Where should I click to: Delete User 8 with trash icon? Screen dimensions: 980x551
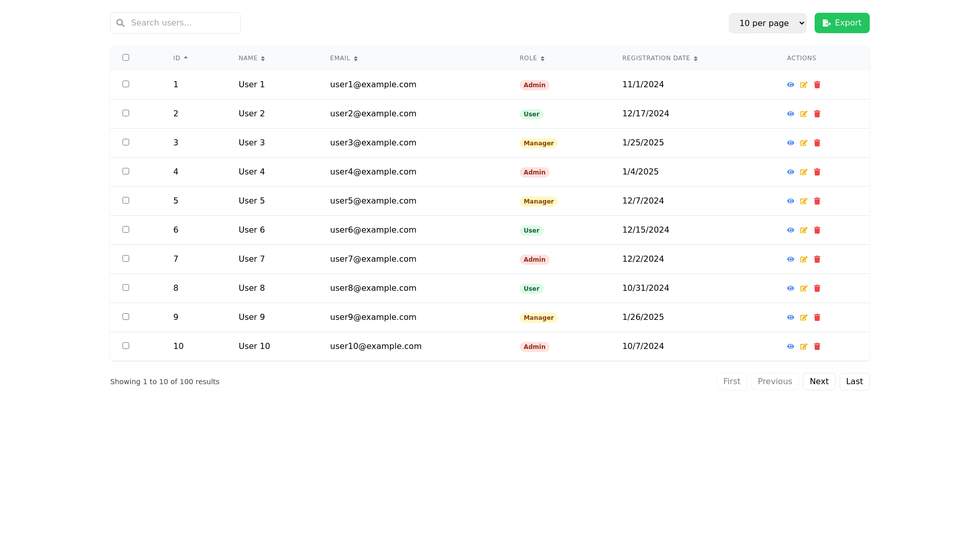817,288
